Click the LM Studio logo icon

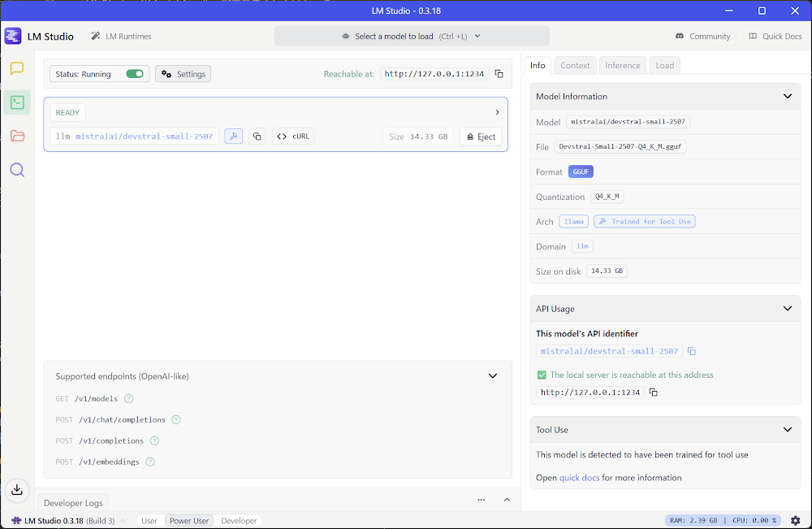click(x=13, y=36)
